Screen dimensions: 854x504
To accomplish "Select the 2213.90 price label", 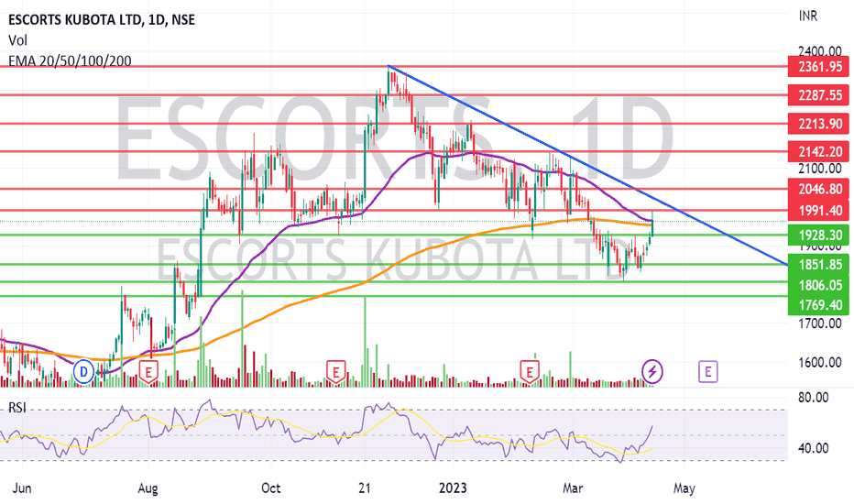I will (818, 124).
